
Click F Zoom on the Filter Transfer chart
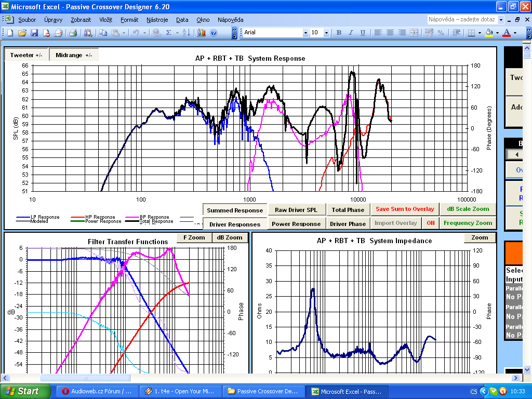[194, 237]
